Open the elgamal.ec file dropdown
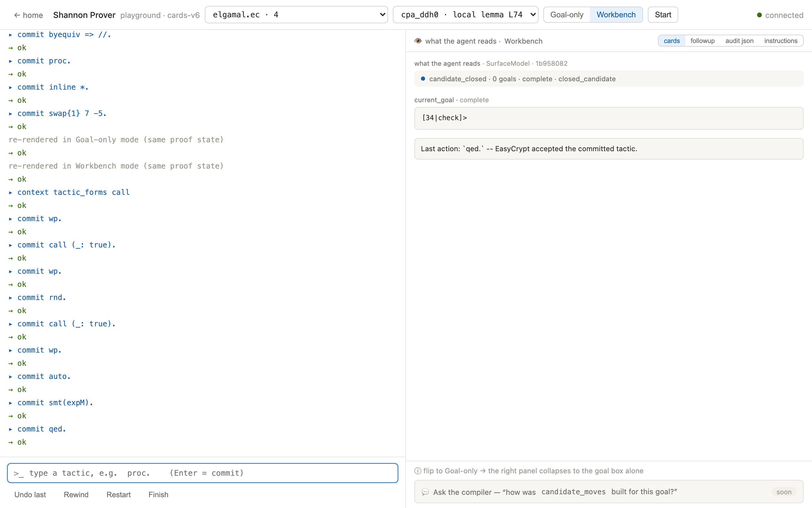The height and width of the screenshot is (508, 812). [296, 15]
